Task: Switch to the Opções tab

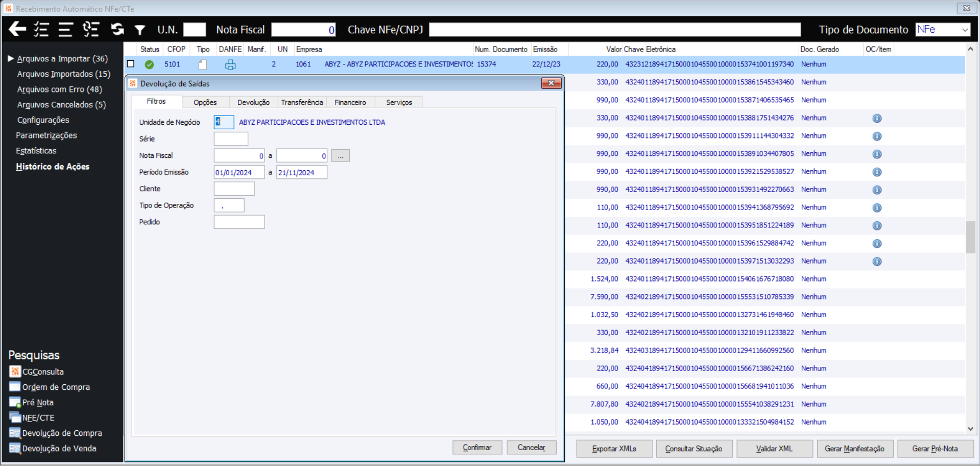Action: (205, 102)
